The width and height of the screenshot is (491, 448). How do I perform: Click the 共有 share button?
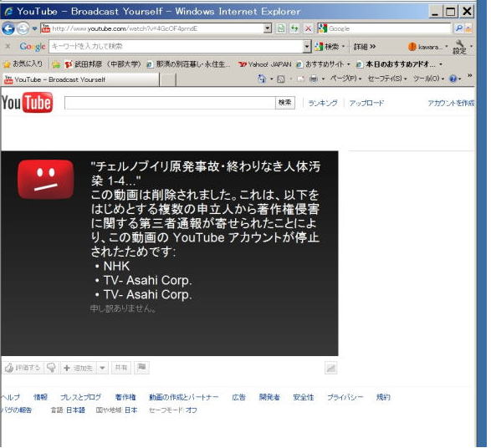(121, 368)
